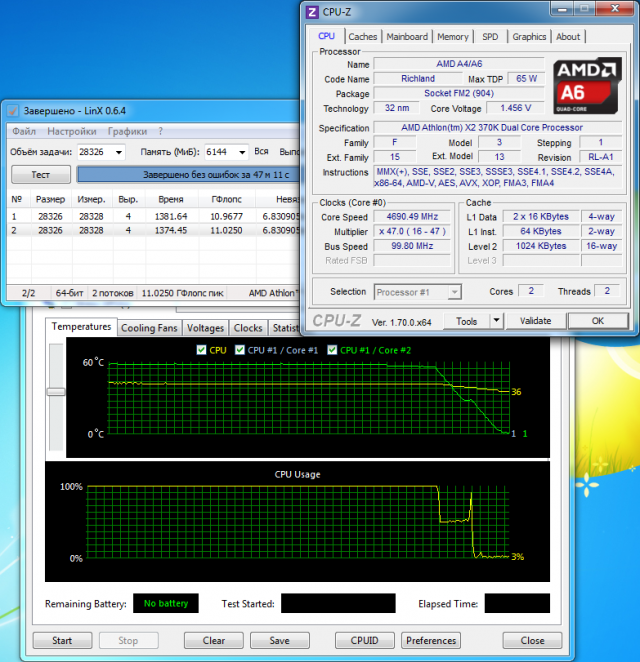Open the Объём задачи dropdown in LinX
The image size is (640, 662).
click(x=119, y=152)
